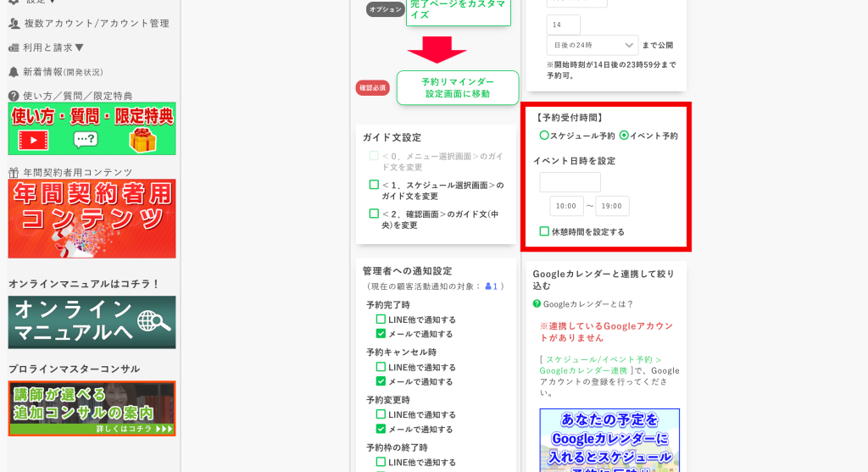Open the オンラインマニュアルへ banner
Viewport: 868px width, 472px height.
[92, 322]
